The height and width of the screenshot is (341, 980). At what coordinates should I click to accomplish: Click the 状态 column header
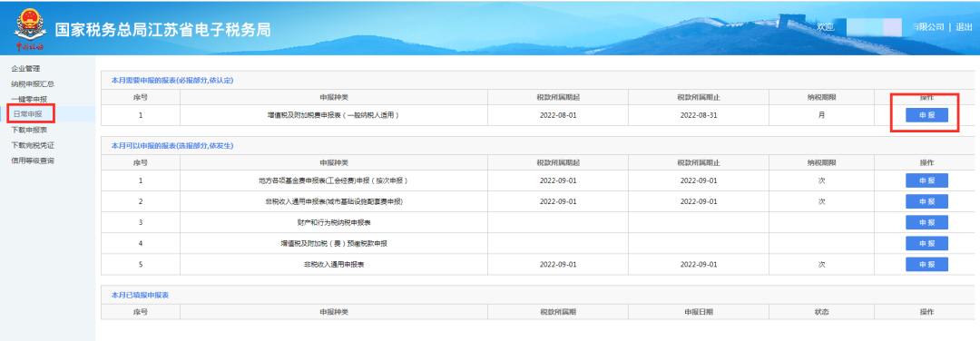click(822, 312)
